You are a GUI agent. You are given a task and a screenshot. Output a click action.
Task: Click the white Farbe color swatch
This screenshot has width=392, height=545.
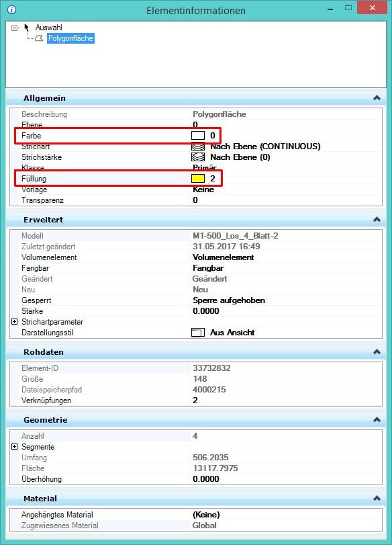click(x=198, y=136)
